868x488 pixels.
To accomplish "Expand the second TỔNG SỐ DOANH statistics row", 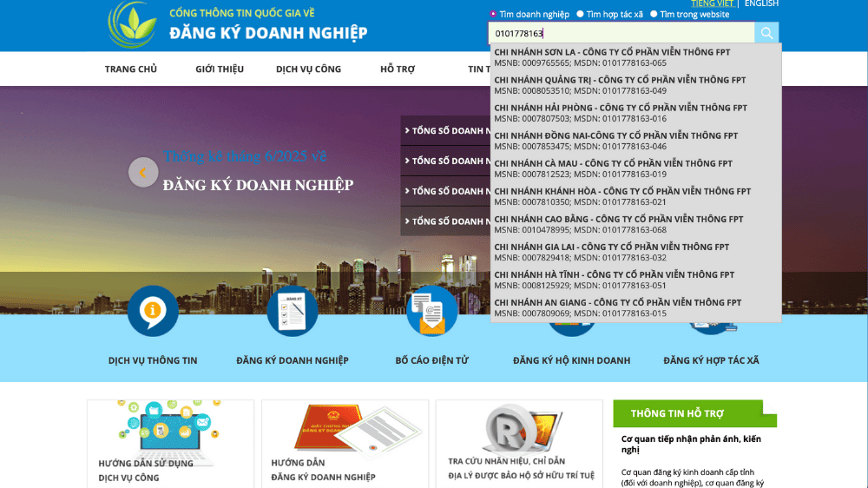I will point(446,161).
